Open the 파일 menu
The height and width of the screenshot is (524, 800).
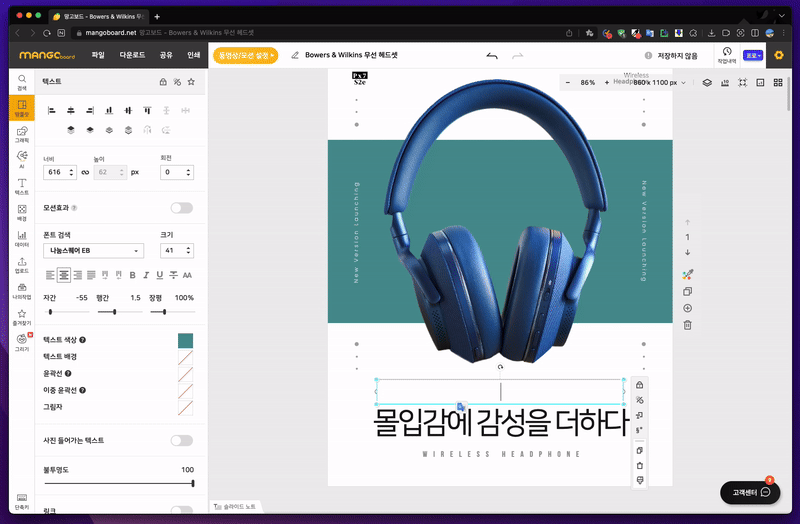pos(98,55)
